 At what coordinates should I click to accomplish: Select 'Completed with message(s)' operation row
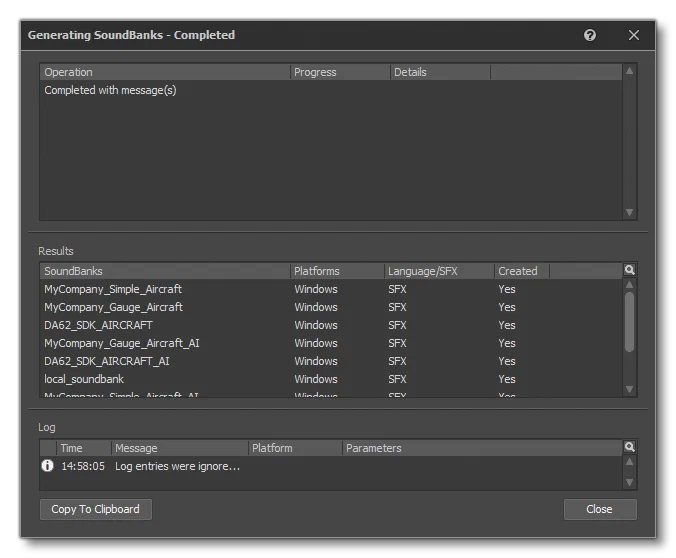click(x=331, y=90)
